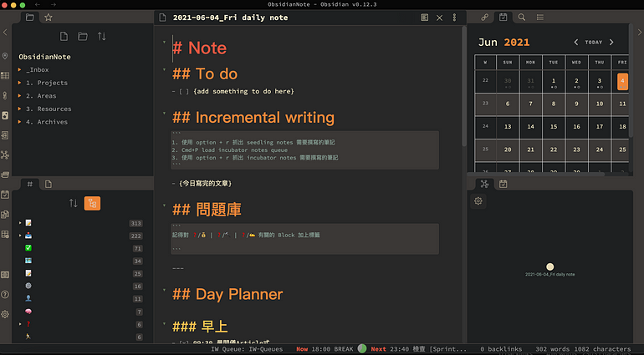Open outline panel tab
Image resolution: width=644 pixels, height=355 pixels.
point(540,18)
